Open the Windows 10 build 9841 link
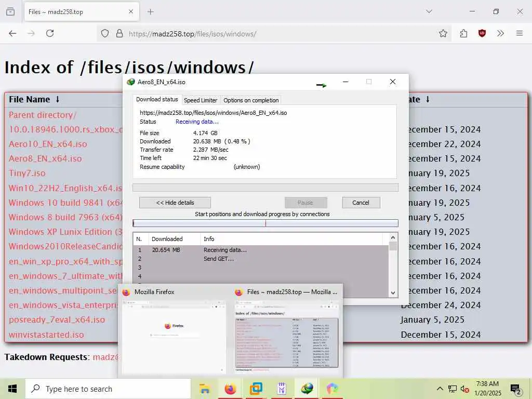Image resolution: width=532 pixels, height=399 pixels. (65, 203)
